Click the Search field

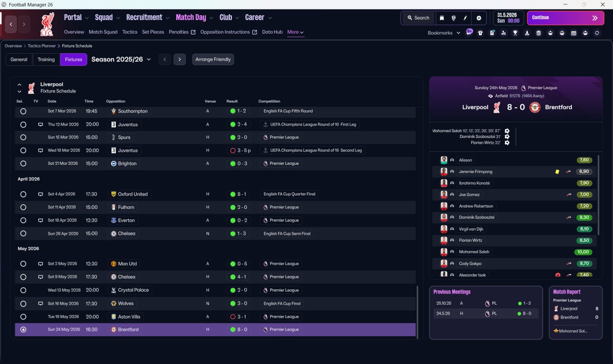[419, 18]
